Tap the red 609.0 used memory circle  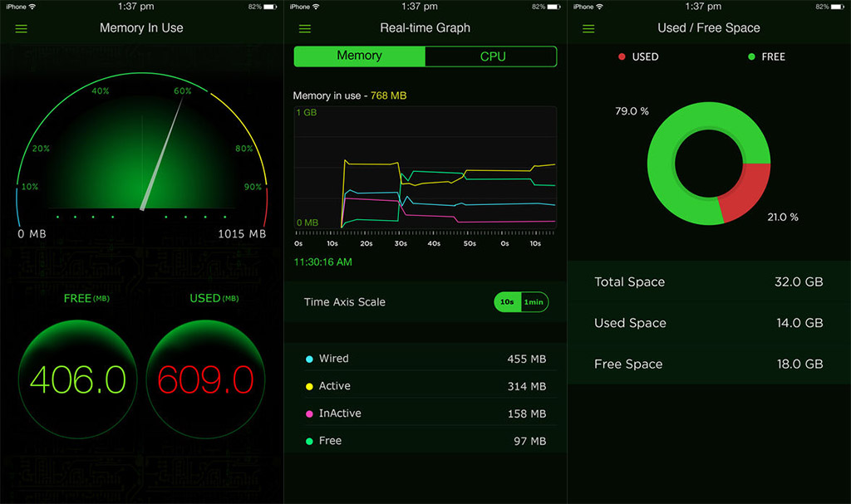(205, 379)
